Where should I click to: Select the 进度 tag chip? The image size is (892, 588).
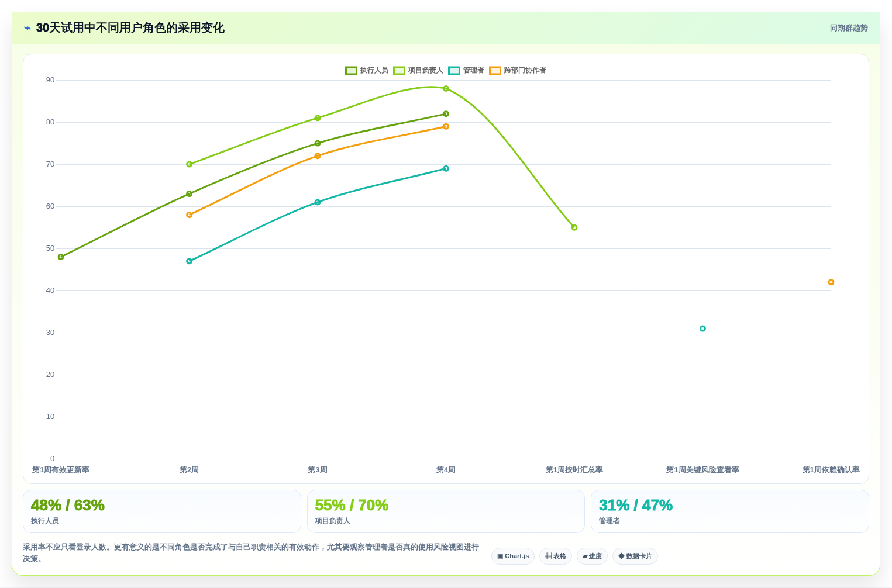tap(592, 556)
